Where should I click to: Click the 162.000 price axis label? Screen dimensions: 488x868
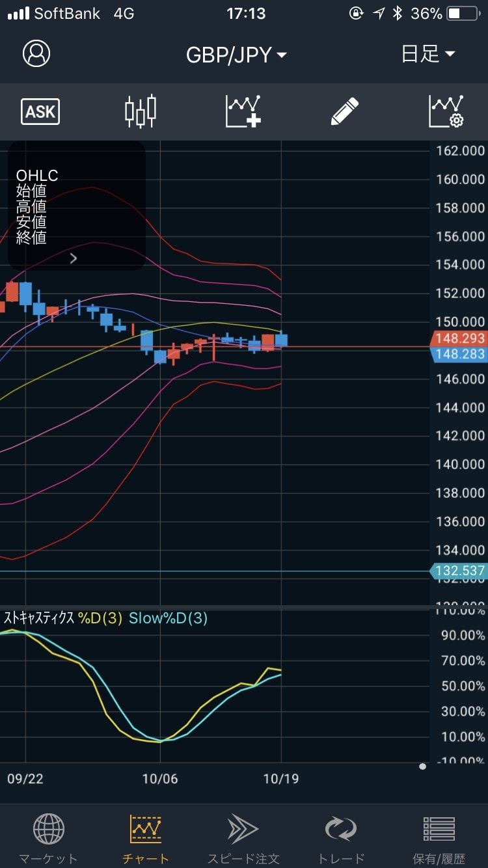[460, 151]
